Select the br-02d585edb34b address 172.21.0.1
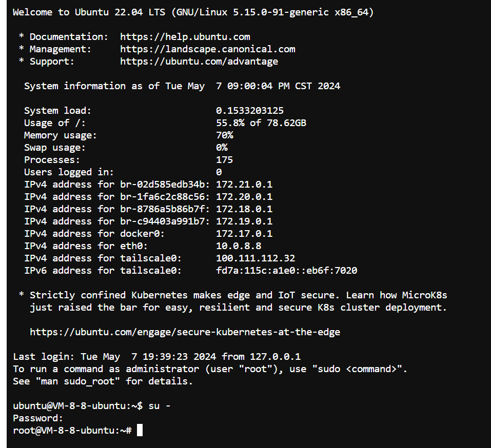This screenshot has width=491, height=448. pos(244,185)
